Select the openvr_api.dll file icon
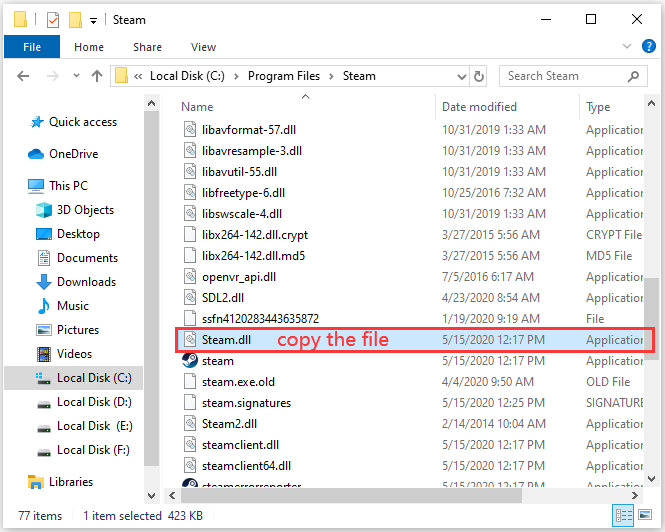 click(190, 277)
